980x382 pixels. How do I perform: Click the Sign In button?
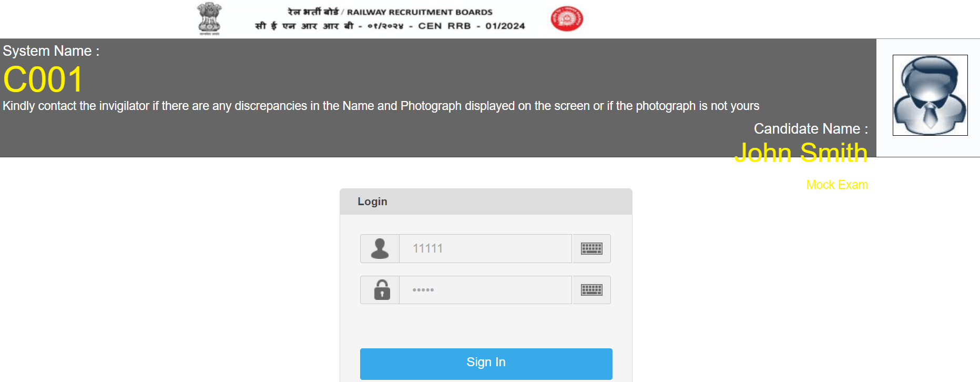click(x=486, y=364)
